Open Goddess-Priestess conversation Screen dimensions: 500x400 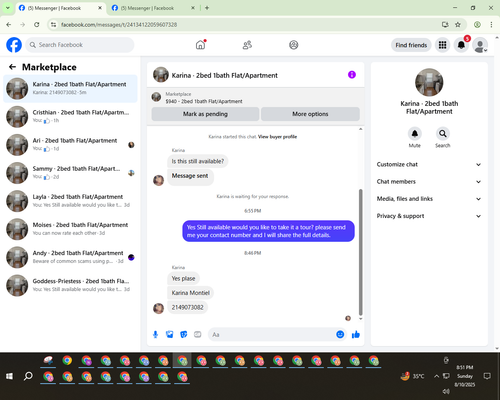[70, 285]
